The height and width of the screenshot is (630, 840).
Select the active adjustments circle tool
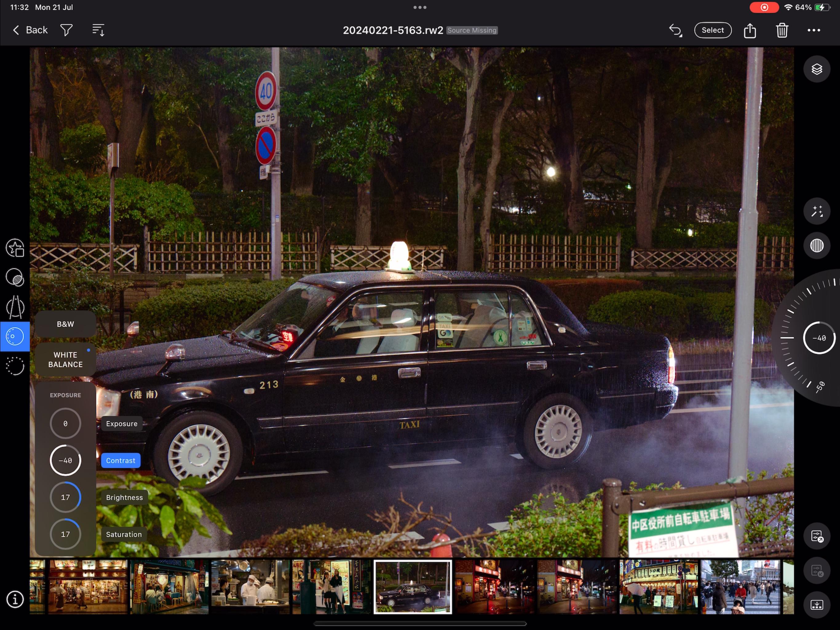[15, 336]
